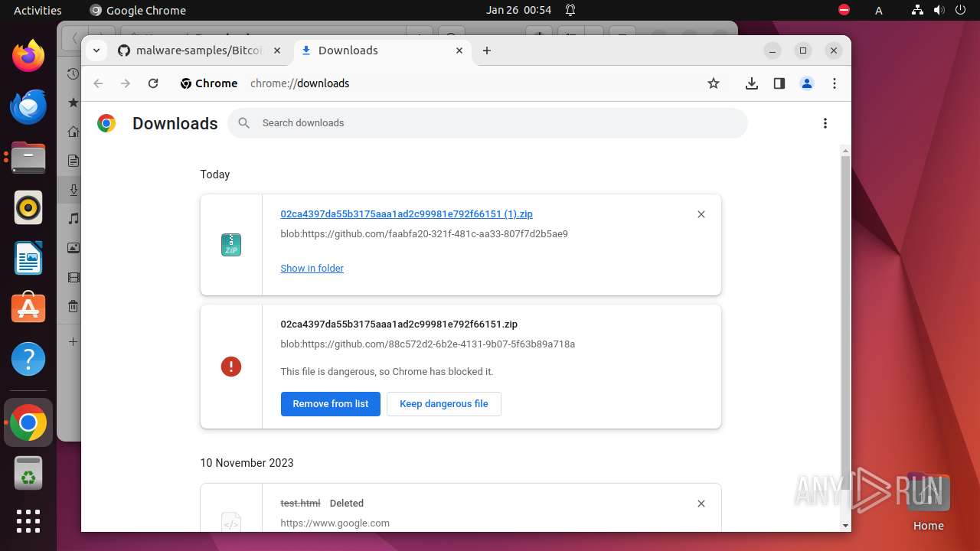Open Firefox from the dock
This screenshot has width=980, height=551.
pos(28,56)
